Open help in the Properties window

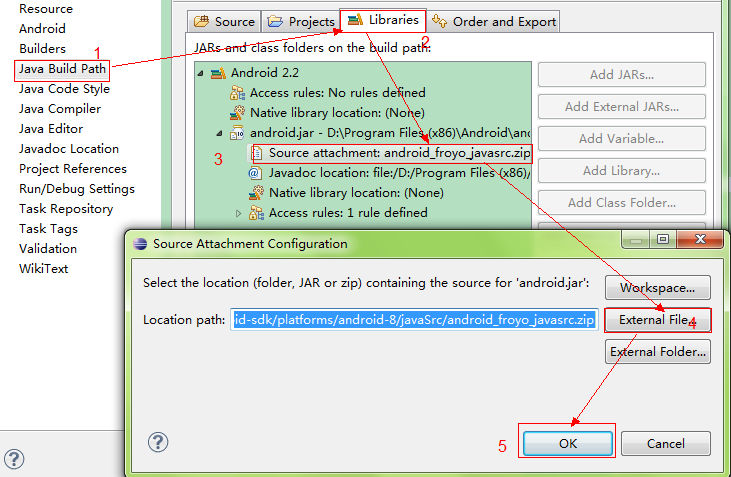click(x=14, y=459)
